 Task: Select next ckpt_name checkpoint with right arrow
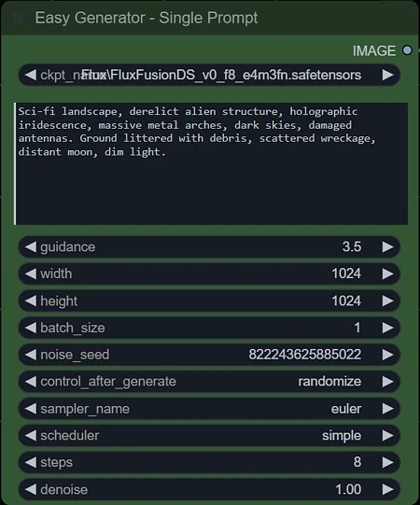387,75
